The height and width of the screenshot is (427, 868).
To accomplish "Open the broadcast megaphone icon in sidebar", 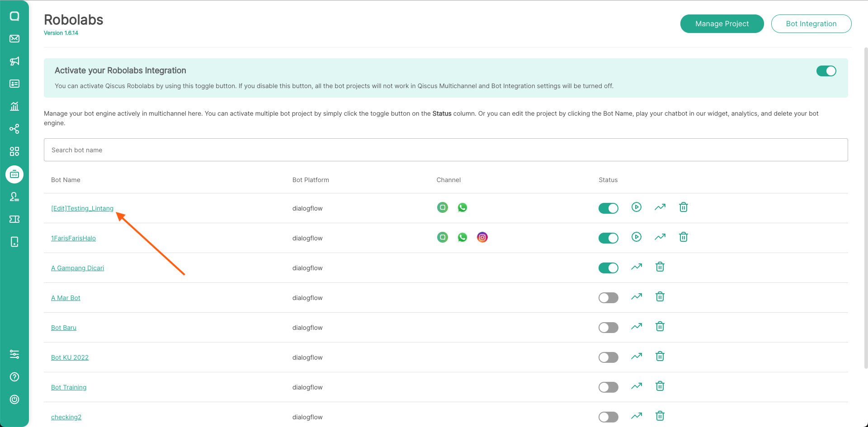I will pyautogui.click(x=14, y=61).
